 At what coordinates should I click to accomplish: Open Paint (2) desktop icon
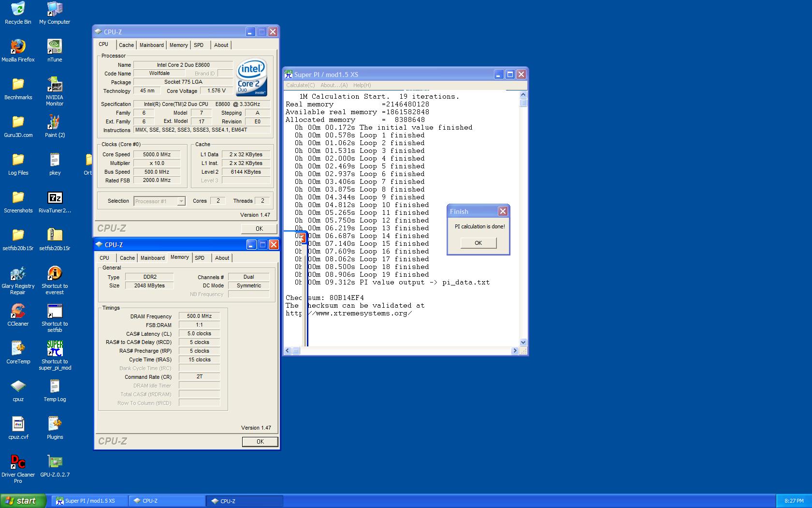point(55,126)
